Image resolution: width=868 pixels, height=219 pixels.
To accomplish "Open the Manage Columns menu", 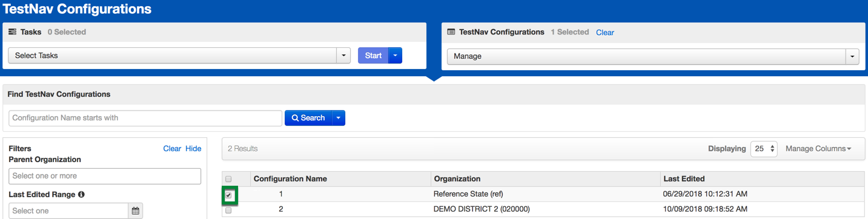I will [x=818, y=149].
